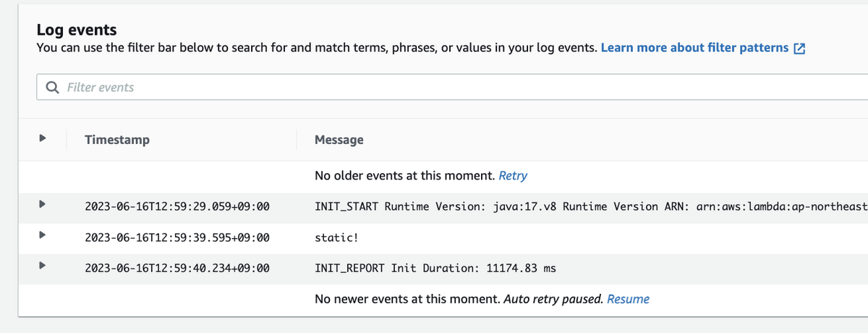The width and height of the screenshot is (868, 333).
Task: Select timestamp 2023-06-16T12:59:29.059+09:00
Action: [x=176, y=206]
